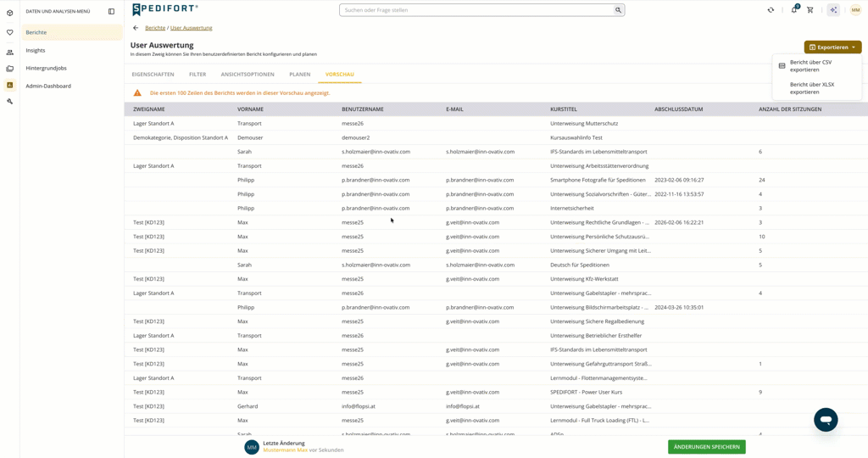Image resolution: width=868 pixels, height=458 pixels.
Task: Click the Änderungen speichern button
Action: pyautogui.click(x=706, y=447)
